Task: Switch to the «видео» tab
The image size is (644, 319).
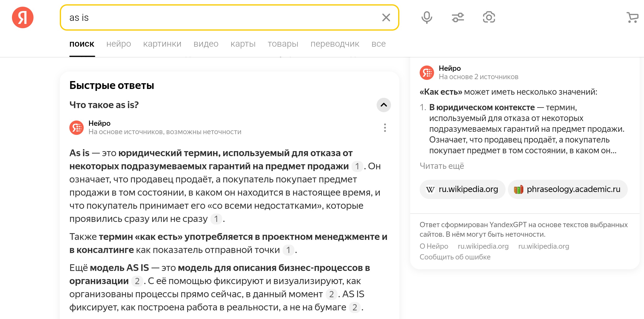Action: tap(206, 44)
